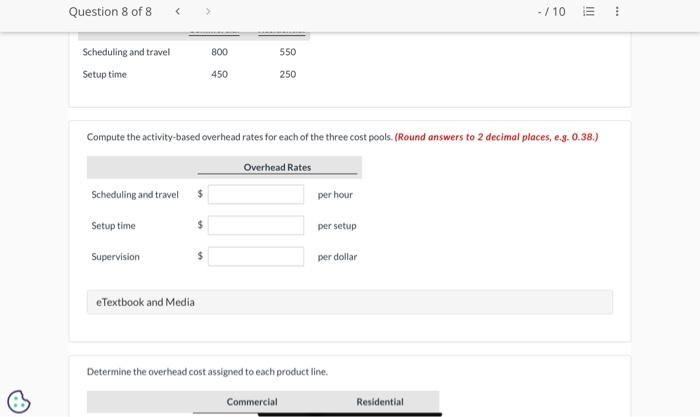Viewport: 700px width, 417px height.
Task: Click 'Compute the activity-based overhead rates' text
Action: point(240,137)
